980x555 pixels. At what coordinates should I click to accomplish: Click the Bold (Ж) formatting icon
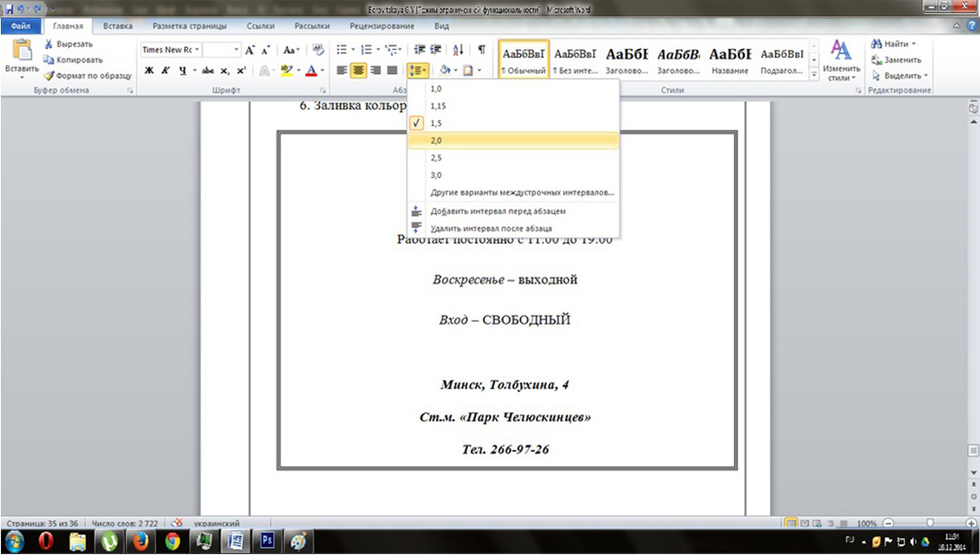149,71
